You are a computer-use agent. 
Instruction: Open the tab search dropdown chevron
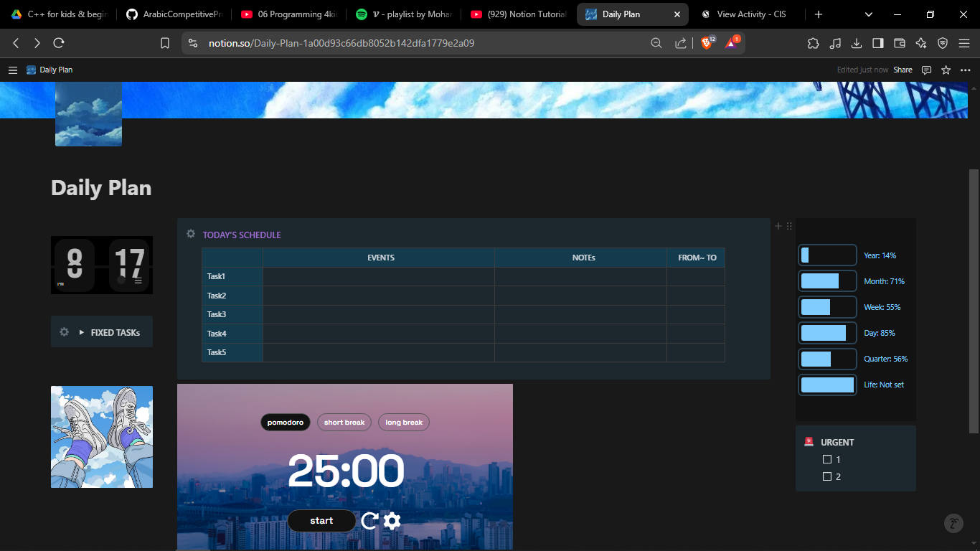[x=869, y=14]
